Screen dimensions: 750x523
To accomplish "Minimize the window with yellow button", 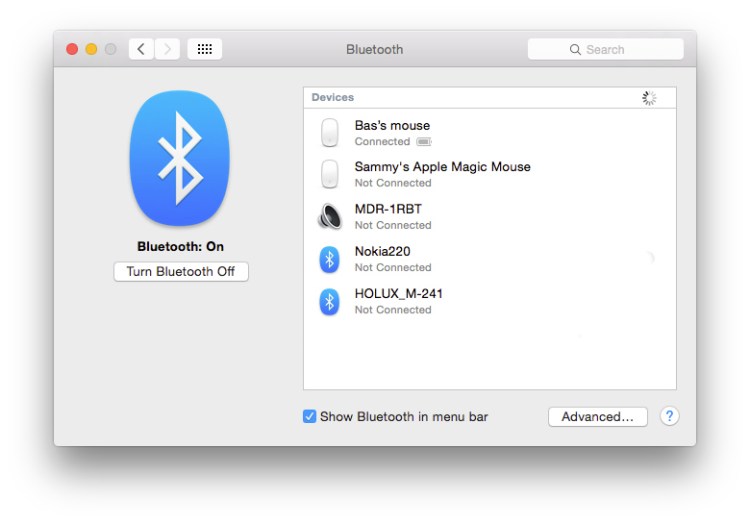I will point(91,49).
